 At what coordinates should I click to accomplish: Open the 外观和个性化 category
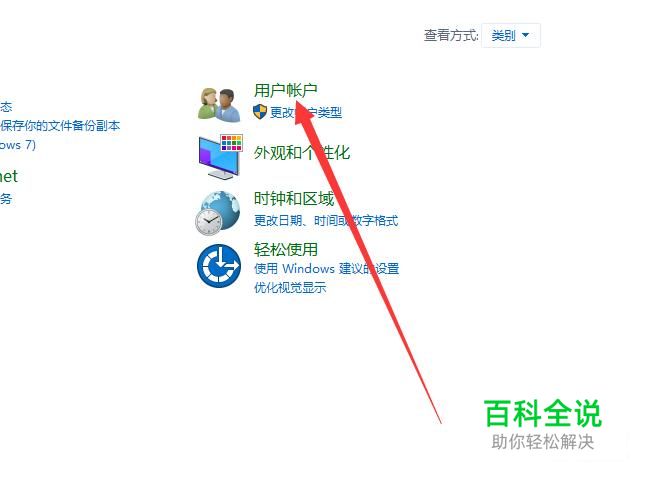pyautogui.click(x=302, y=152)
